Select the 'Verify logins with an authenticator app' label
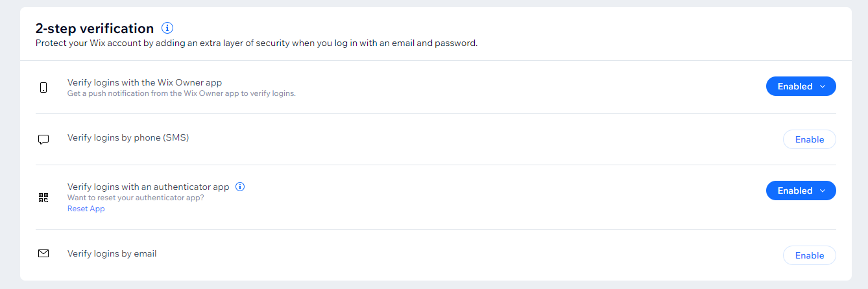868x289 pixels. click(x=149, y=187)
